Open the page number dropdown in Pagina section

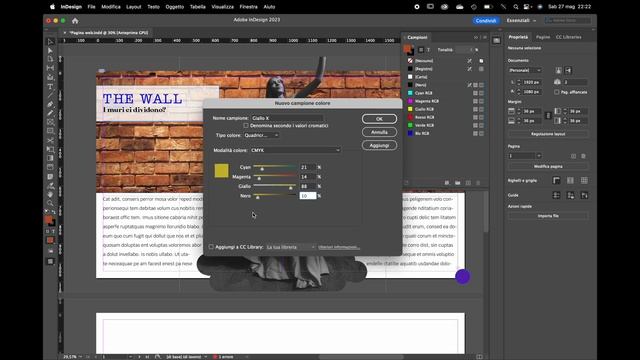539,156
